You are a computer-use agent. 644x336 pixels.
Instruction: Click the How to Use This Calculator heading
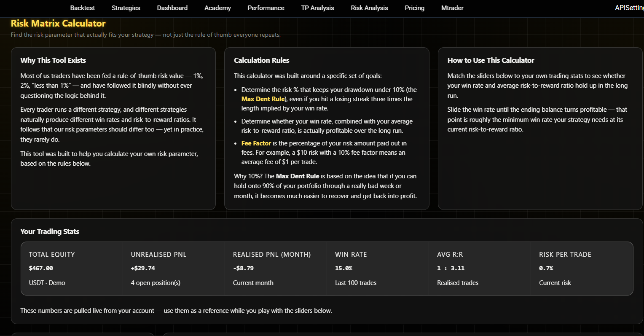491,60
